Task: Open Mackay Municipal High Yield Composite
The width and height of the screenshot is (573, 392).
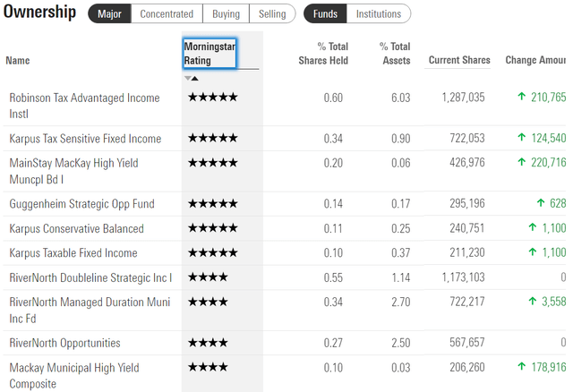Action: click(x=74, y=376)
